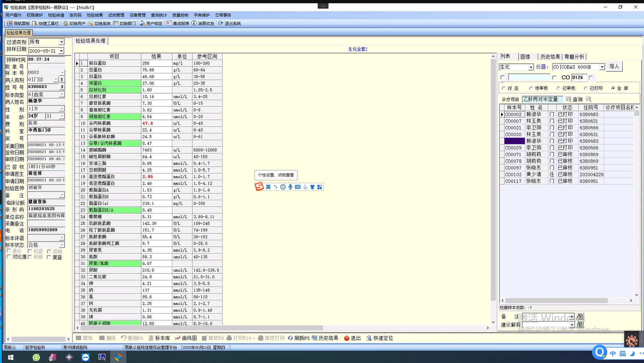This screenshot has width=644, height=363.
Task: Click the red 退出 exit icon
Action: tap(347, 338)
